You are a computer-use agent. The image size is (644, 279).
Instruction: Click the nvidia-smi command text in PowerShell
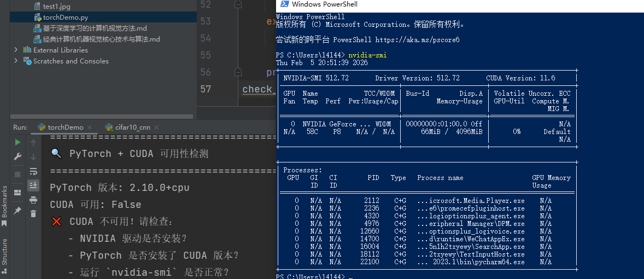pyautogui.click(x=367, y=55)
